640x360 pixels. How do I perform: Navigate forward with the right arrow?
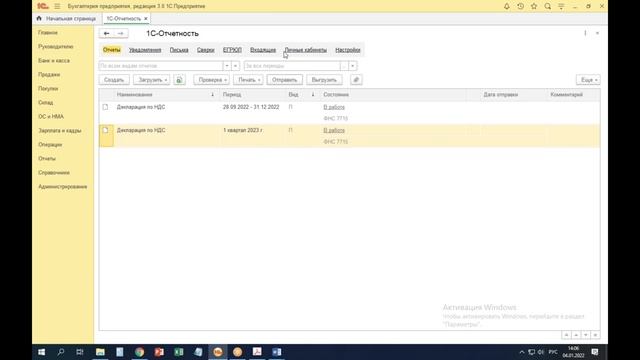coord(120,33)
